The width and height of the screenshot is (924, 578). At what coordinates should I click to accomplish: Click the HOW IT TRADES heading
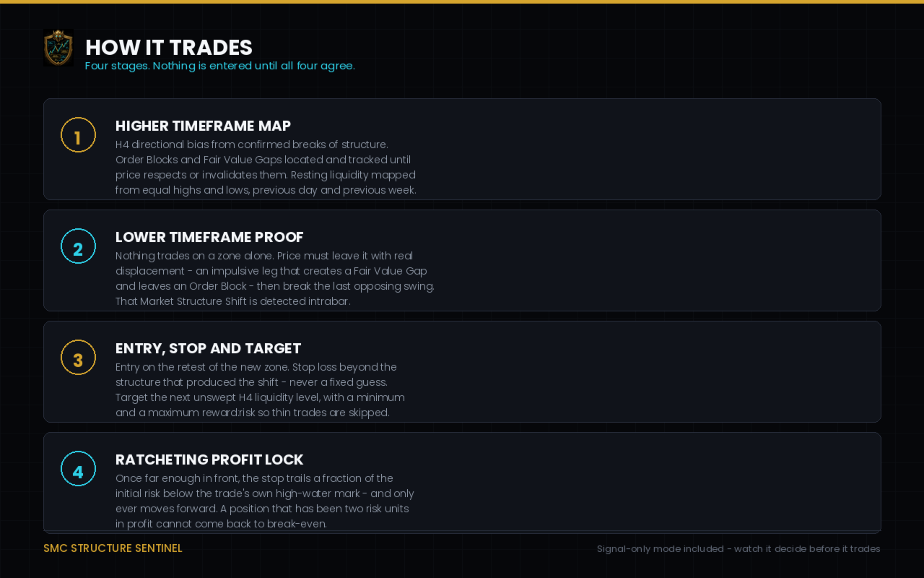pos(169,47)
